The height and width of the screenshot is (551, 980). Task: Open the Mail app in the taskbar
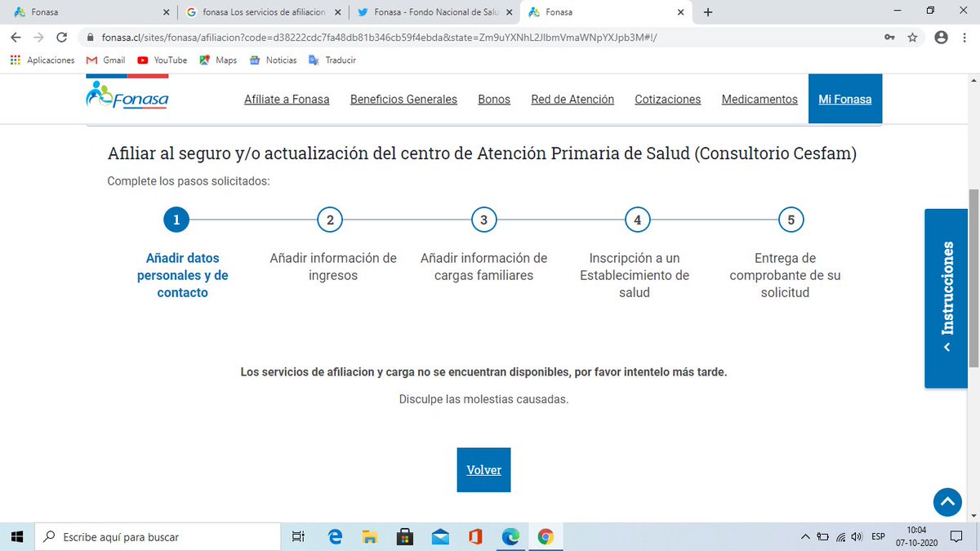point(440,536)
